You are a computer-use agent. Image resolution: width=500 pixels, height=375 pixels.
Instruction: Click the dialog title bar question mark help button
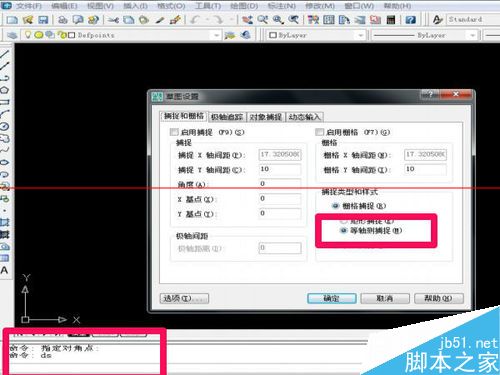[x=430, y=95]
